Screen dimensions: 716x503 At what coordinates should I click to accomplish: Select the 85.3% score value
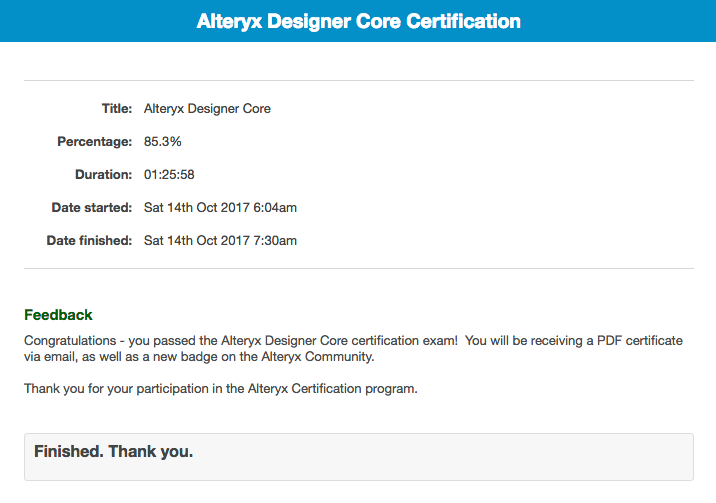click(163, 142)
